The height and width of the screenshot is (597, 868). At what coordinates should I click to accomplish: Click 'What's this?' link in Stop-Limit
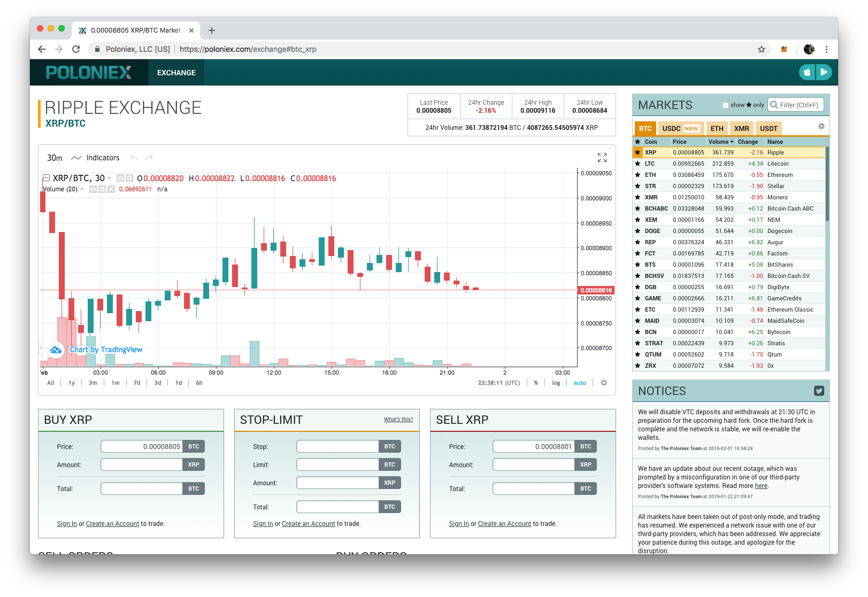(398, 420)
